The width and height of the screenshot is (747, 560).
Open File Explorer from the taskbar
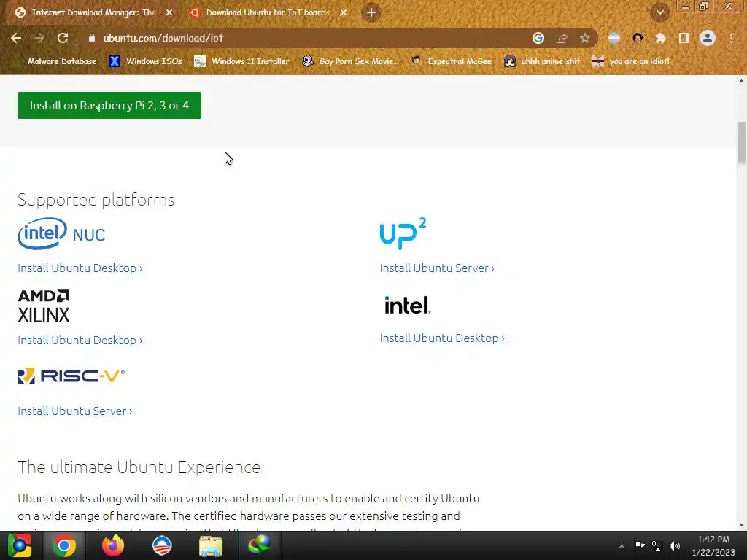(x=211, y=545)
